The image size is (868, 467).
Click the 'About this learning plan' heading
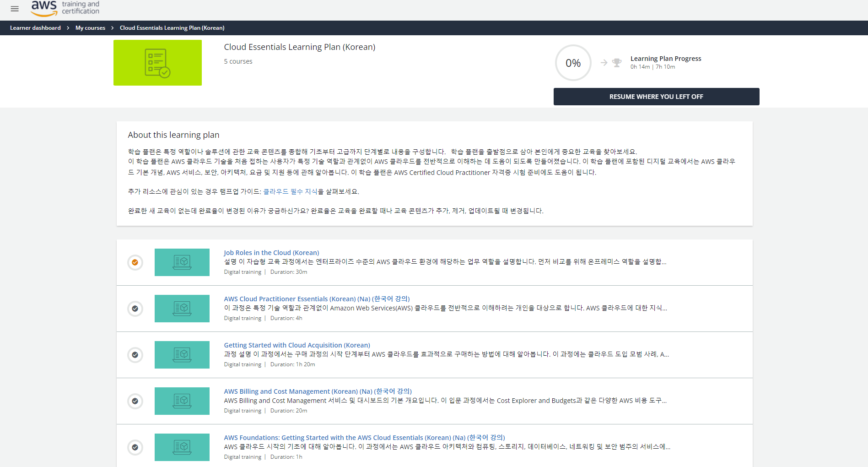173,135
